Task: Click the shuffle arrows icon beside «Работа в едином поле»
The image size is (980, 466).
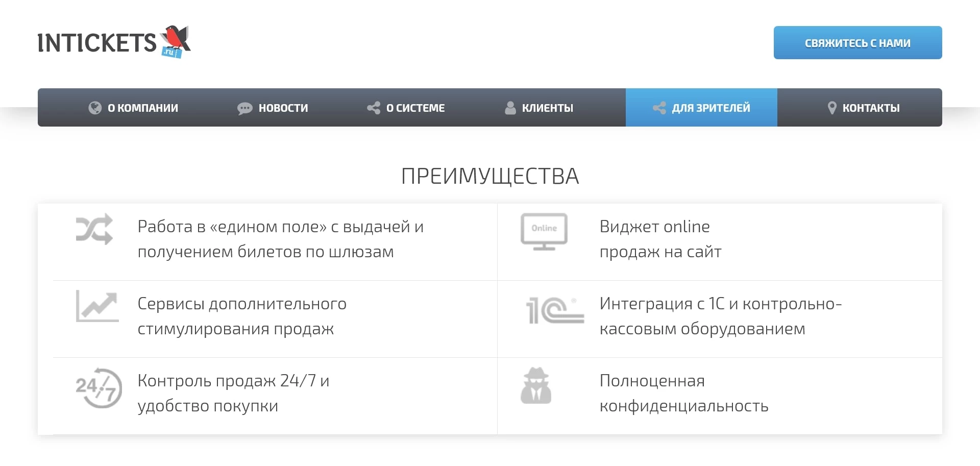Action: 94,229
